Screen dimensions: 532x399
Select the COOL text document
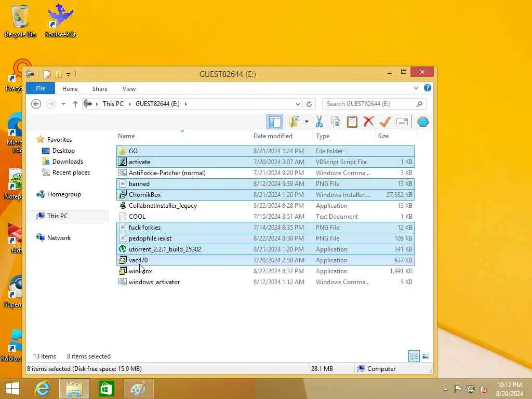[x=265, y=217]
